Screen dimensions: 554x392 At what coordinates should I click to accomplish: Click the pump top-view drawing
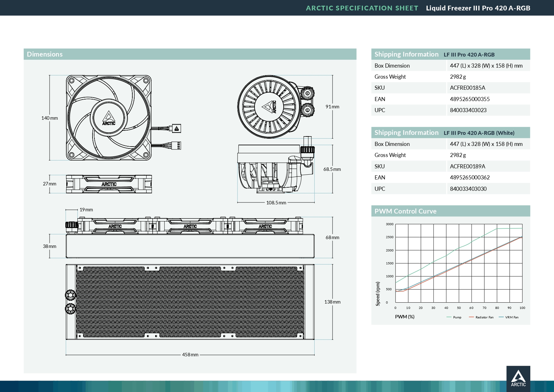pyautogui.click(x=275, y=107)
